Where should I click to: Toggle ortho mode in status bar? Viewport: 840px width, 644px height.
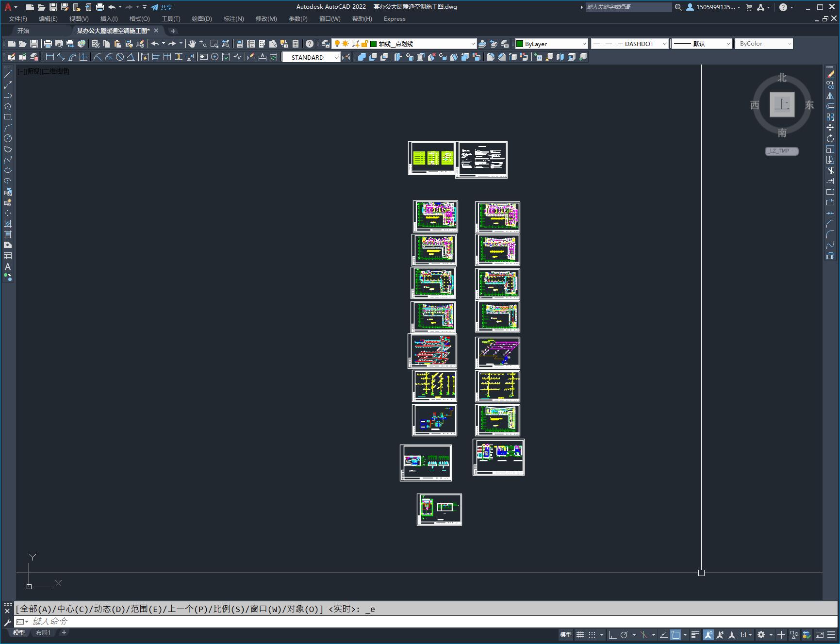612,634
